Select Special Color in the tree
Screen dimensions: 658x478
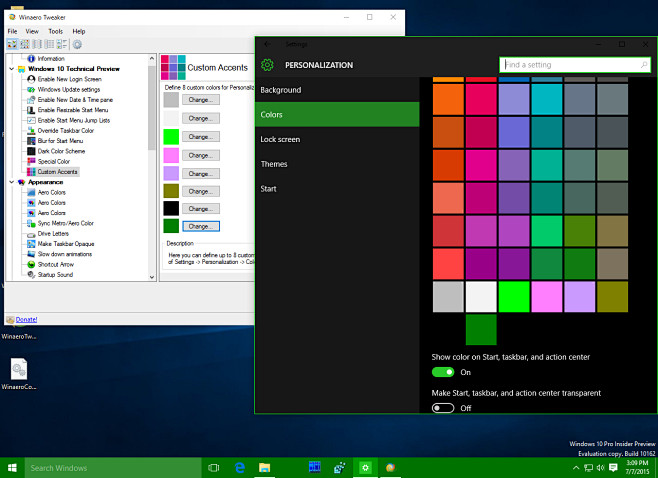click(53, 161)
